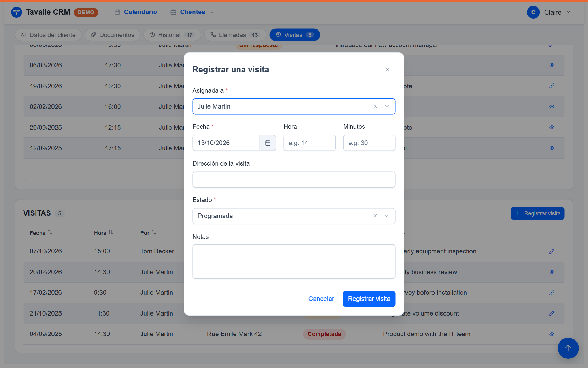Click the Dirección de la visita field
This screenshot has width=588, height=368.
coord(294,180)
